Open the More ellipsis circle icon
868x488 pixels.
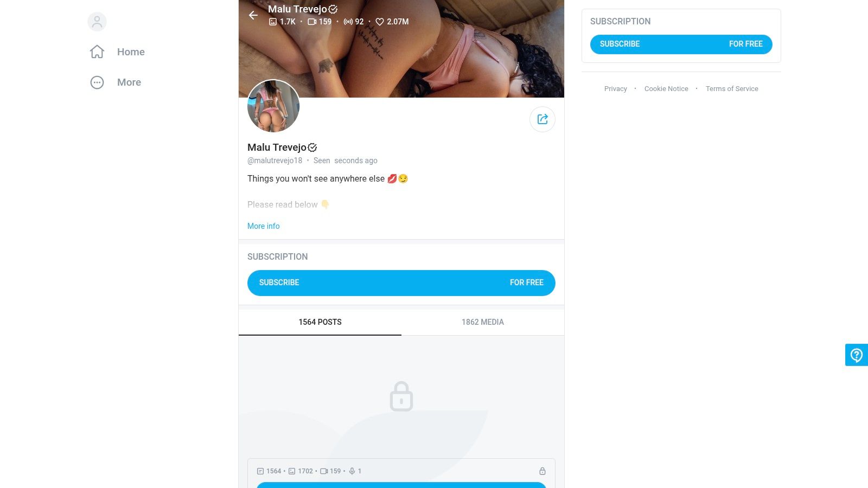[x=97, y=82]
